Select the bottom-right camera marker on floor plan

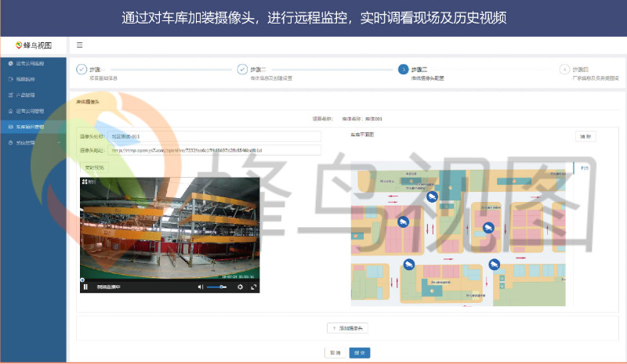[494, 265]
